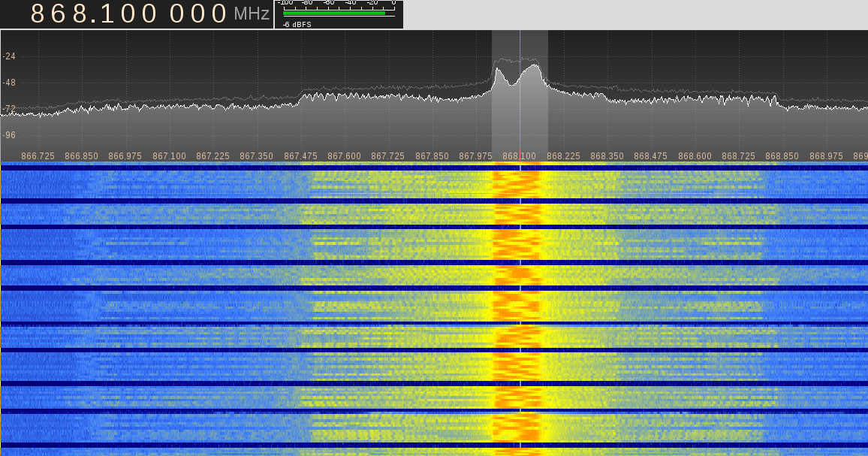Screen dimensions: 868x456
Task: Click the 866.725 frequency axis label
Action: [x=38, y=156]
